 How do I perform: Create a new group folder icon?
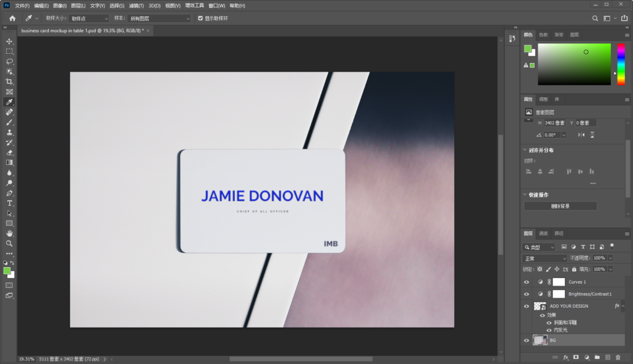[x=597, y=357]
